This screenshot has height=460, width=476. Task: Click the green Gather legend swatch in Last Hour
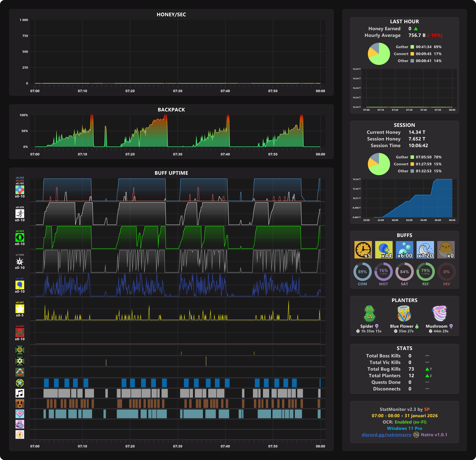pos(412,47)
